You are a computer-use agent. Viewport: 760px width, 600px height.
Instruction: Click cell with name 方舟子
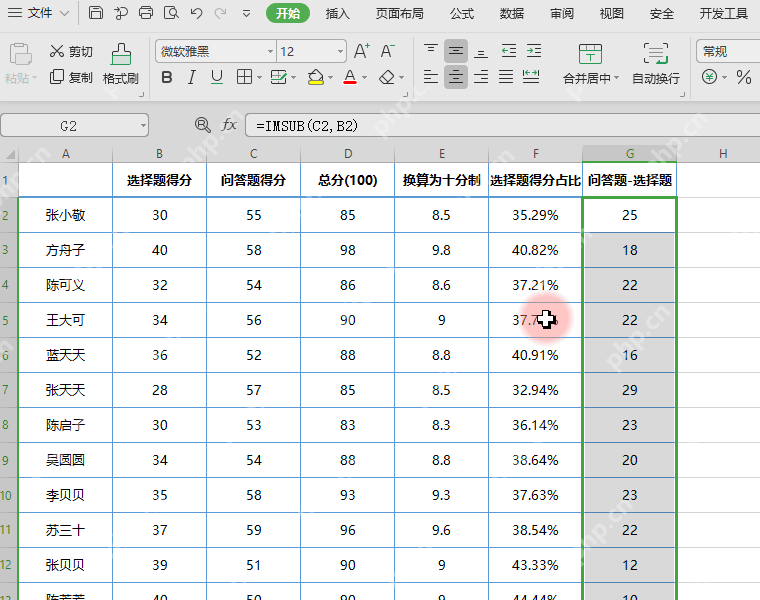point(65,250)
